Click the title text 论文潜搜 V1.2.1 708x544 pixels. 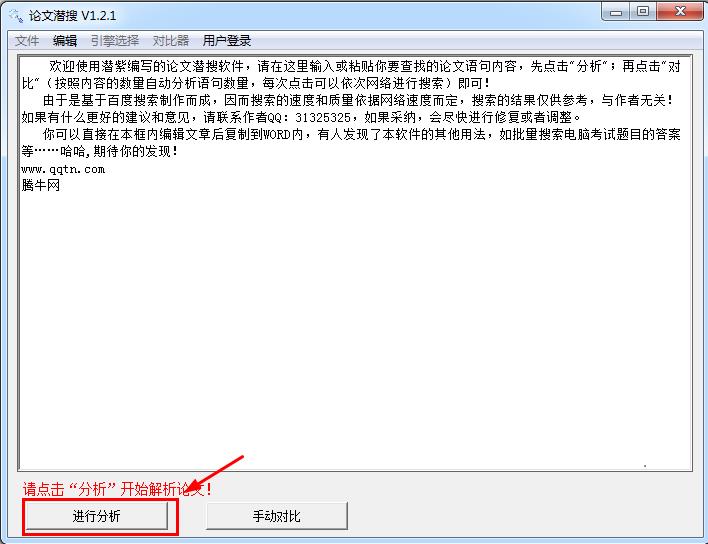click(x=73, y=16)
